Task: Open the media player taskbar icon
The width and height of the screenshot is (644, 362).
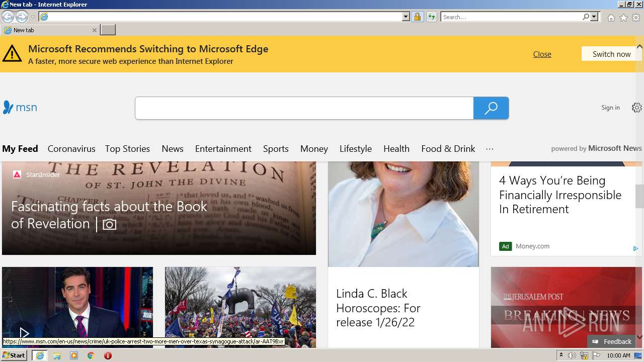Action: (x=74, y=355)
